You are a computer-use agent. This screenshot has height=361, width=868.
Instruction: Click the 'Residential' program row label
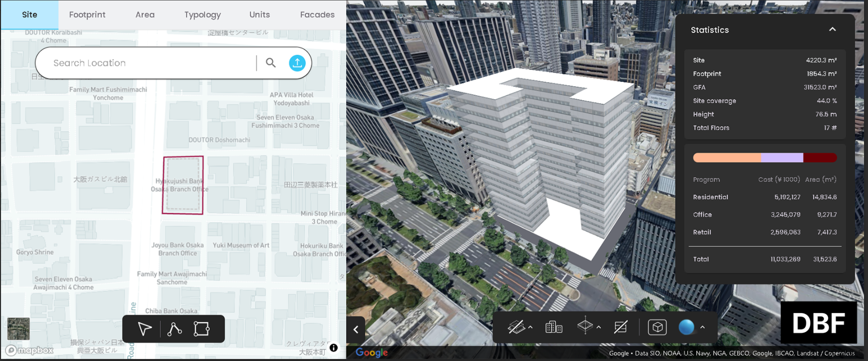[x=710, y=197]
